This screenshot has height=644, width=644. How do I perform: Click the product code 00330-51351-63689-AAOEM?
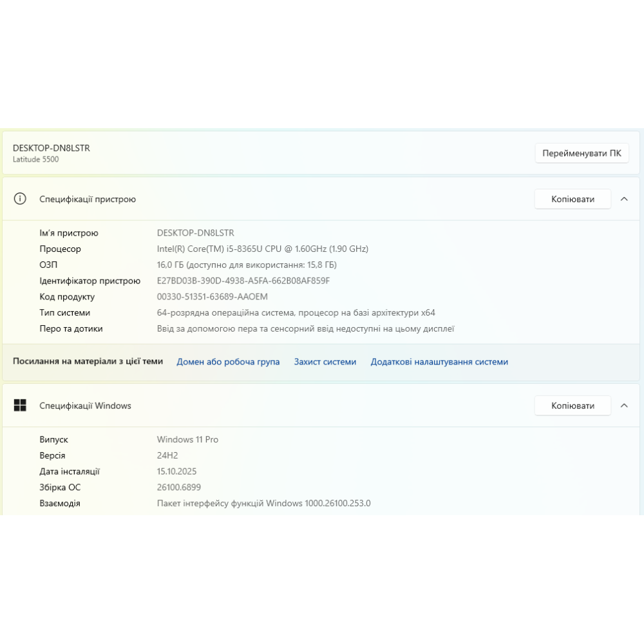click(212, 297)
